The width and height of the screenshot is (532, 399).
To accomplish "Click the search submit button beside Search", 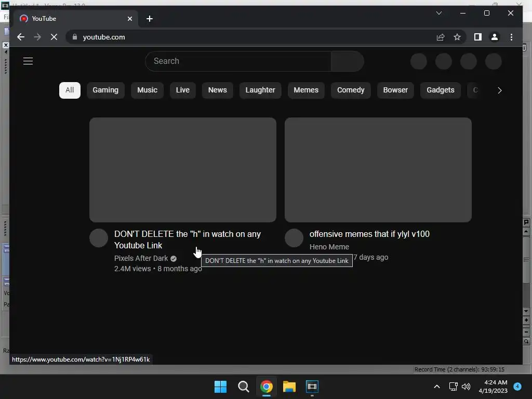I will [x=347, y=61].
